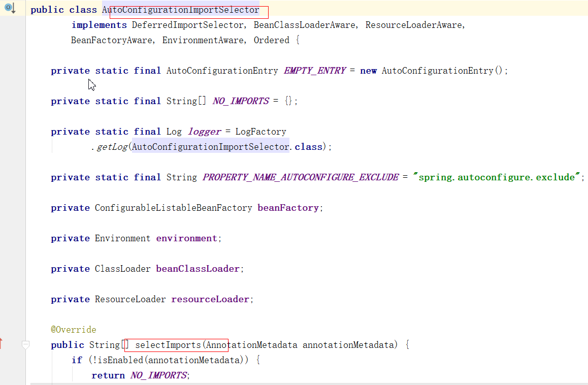Click the ResourceLoaderAware interface name
Viewport: 588px width, 385px height.
coord(413,25)
